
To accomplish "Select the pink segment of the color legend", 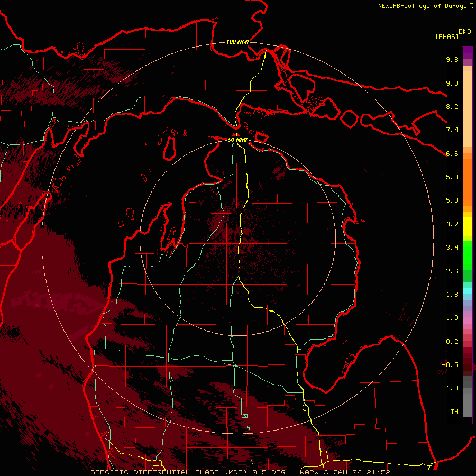I will coord(467,321).
